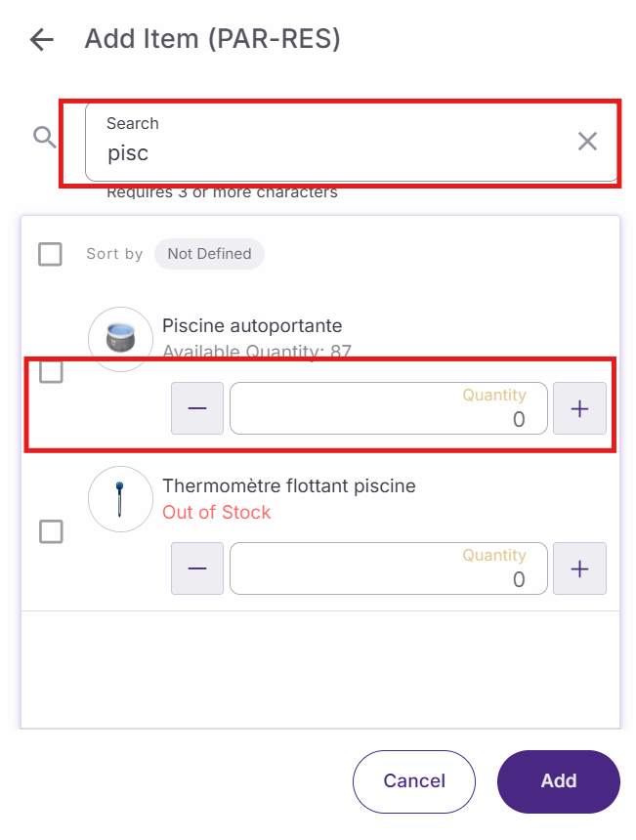The width and height of the screenshot is (636, 840).
Task: Click the search magnifier icon
Action: [x=45, y=138]
